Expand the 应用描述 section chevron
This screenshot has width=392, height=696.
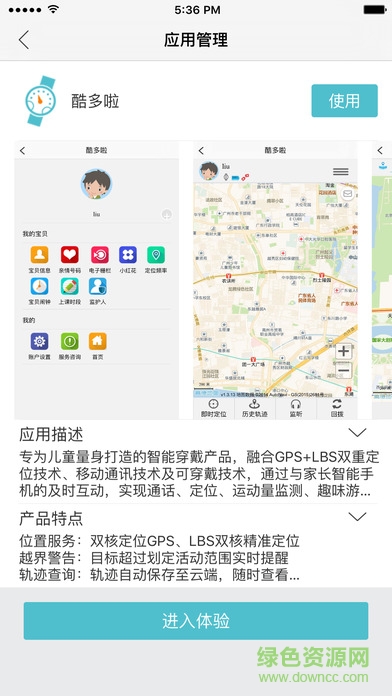pyautogui.click(x=357, y=432)
